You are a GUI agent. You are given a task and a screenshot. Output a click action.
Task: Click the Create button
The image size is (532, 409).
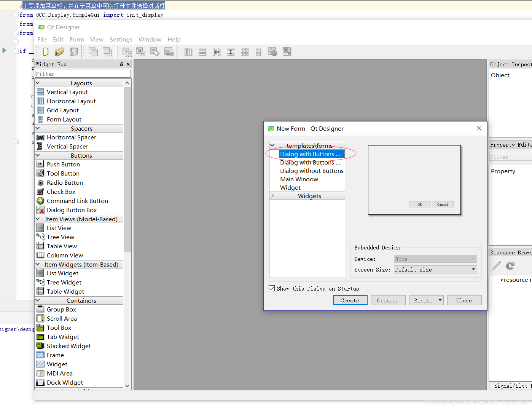[350, 300]
